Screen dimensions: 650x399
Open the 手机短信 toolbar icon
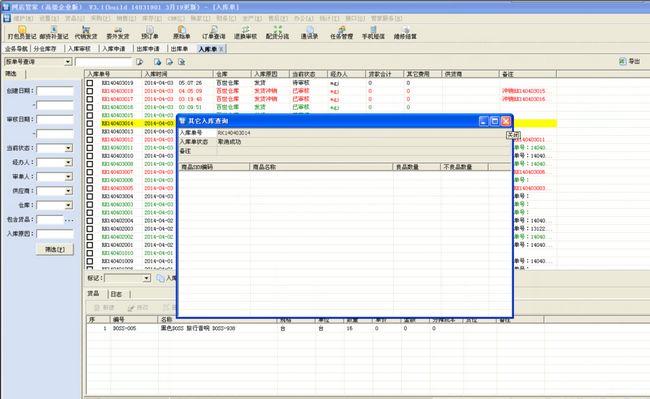point(373,32)
